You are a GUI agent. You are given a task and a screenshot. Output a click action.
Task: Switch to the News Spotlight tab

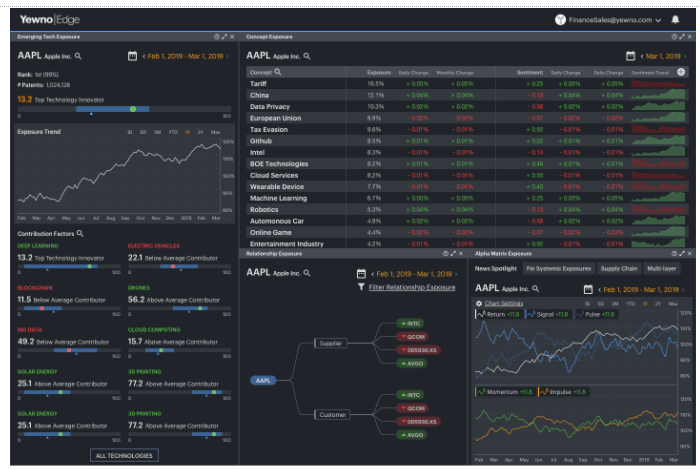pos(495,269)
